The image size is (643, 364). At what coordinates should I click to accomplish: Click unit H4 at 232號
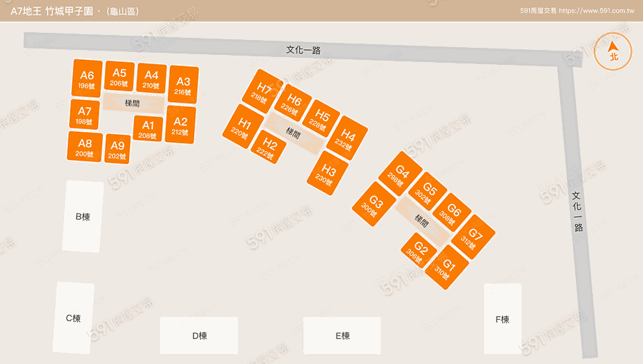347,138
